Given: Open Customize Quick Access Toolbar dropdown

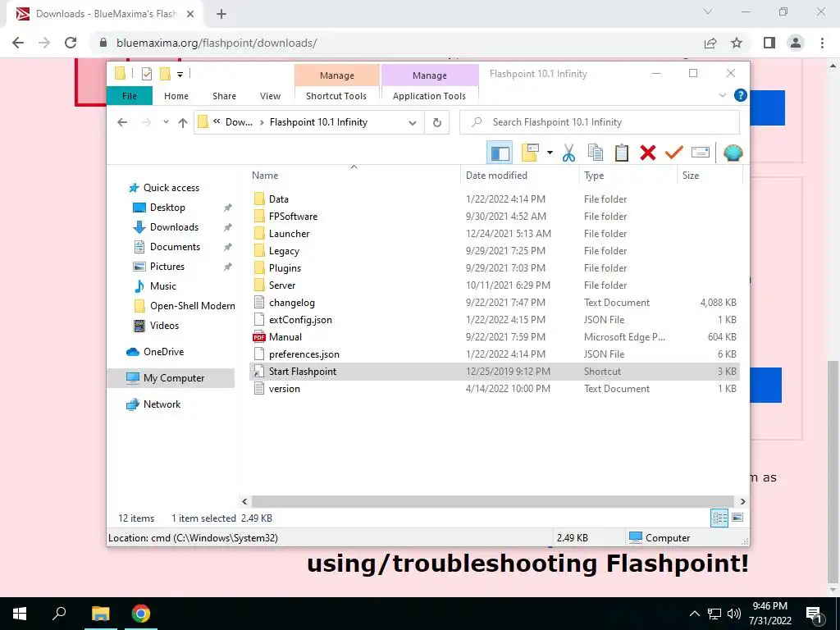Looking at the screenshot, I should coord(180,75).
